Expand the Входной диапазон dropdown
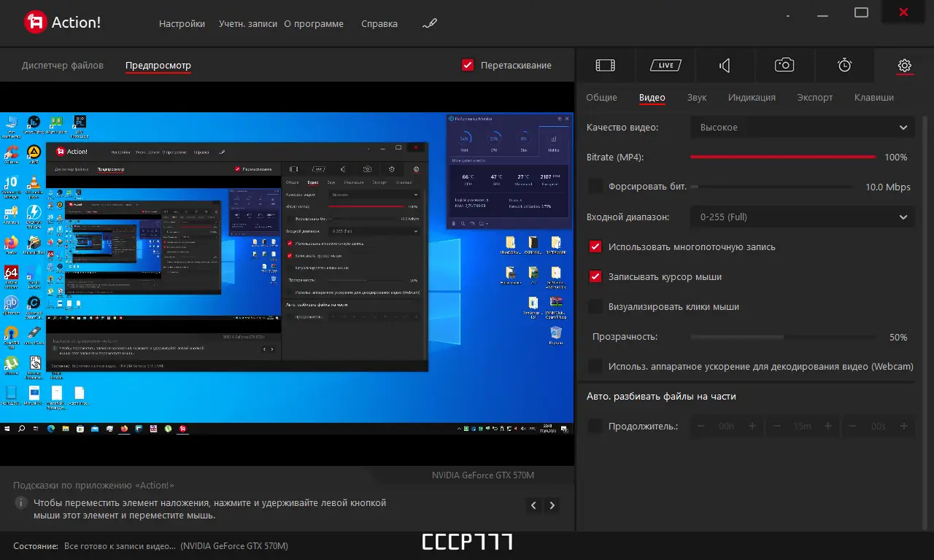Screen dimensions: 934x560 click(801, 217)
